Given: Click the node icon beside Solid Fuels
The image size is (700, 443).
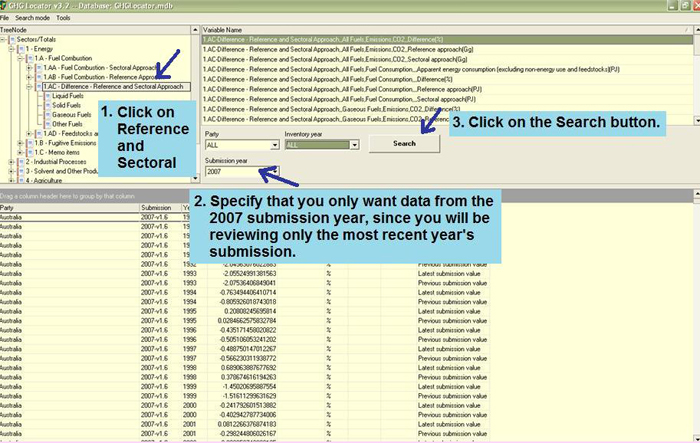Looking at the screenshot, I should pyautogui.click(x=47, y=105).
